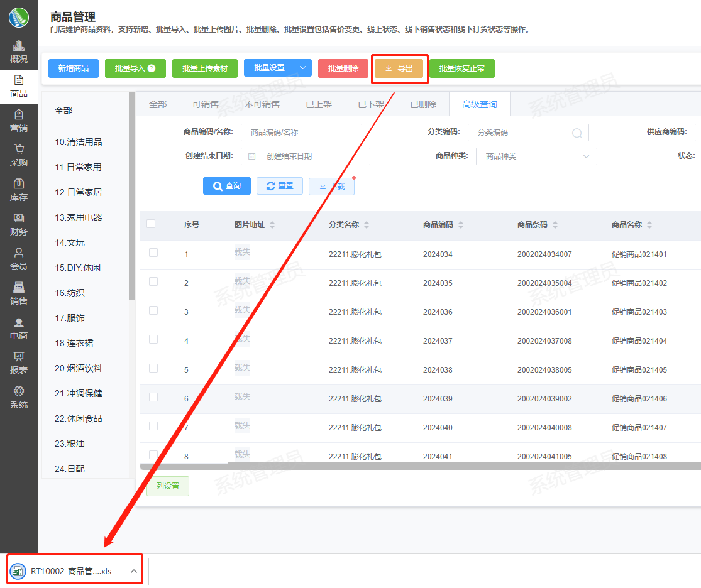
Task: Open the 会员 members sidebar icon
Action: tap(19, 253)
